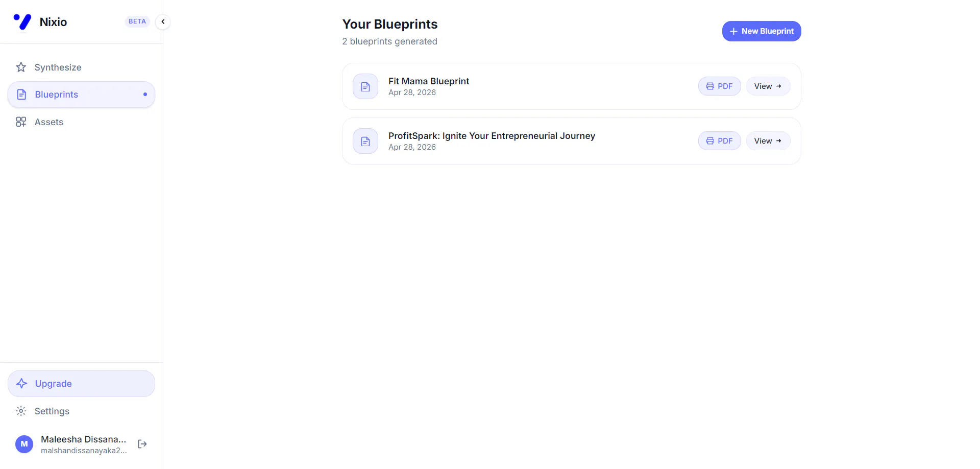Click the Your Blueprints heading
This screenshot has height=469, width=980.
(x=390, y=24)
